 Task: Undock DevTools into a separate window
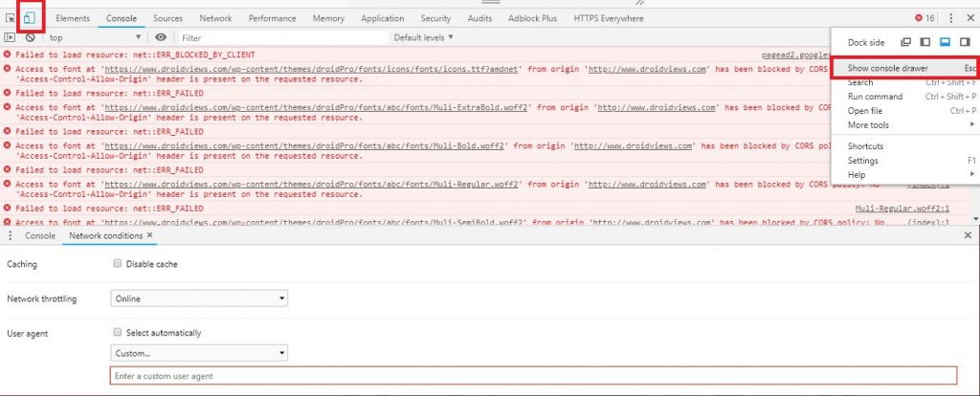click(905, 42)
